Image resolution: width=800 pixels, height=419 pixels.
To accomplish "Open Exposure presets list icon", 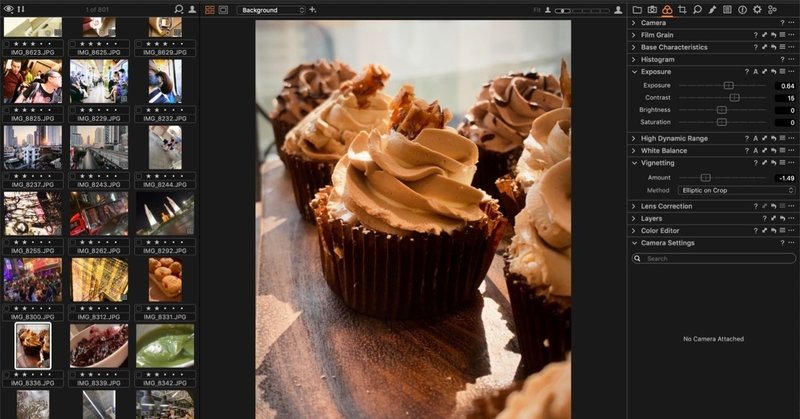I will pos(782,72).
